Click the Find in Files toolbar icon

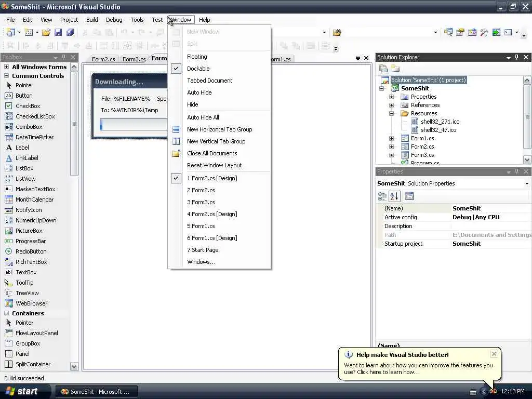337,33
